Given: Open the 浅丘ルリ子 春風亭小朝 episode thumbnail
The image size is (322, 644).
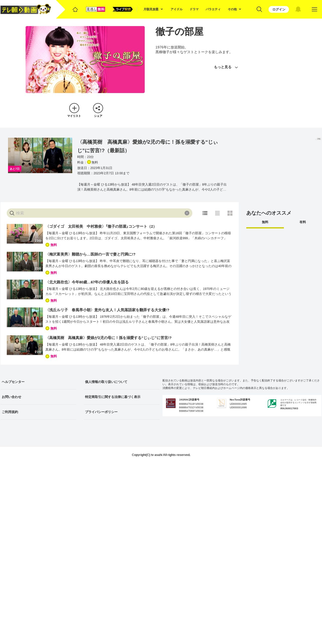Looking at the screenshot, I should tap(25, 317).
